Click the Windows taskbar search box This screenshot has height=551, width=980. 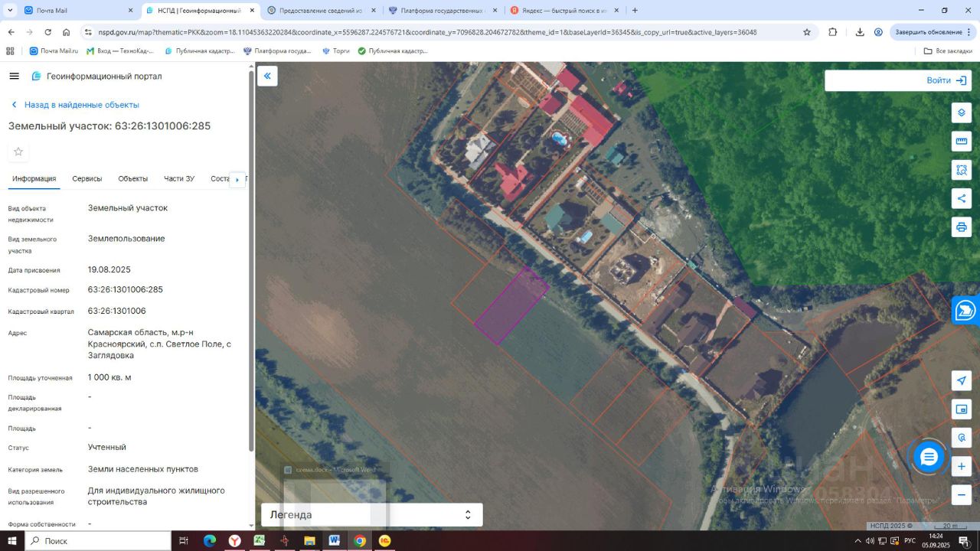[x=97, y=541]
